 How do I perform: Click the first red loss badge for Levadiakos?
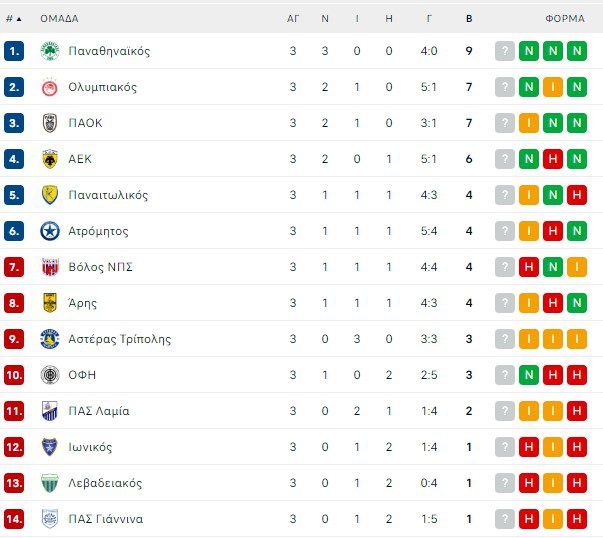529,483
